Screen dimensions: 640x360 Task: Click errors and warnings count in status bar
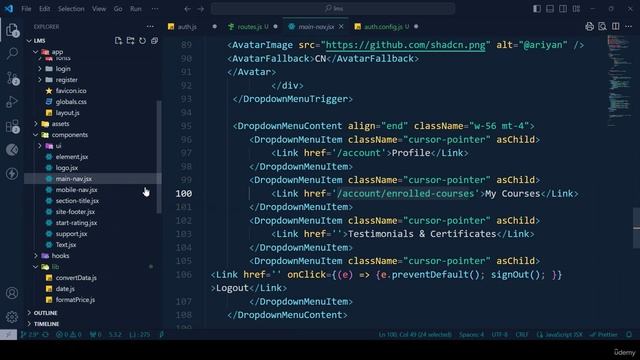coord(68,334)
